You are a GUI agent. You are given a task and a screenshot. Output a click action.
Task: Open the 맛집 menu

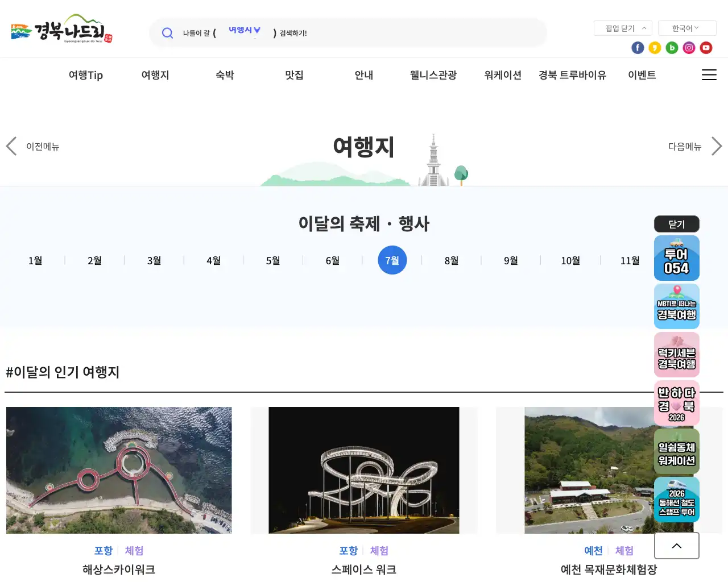coord(294,75)
